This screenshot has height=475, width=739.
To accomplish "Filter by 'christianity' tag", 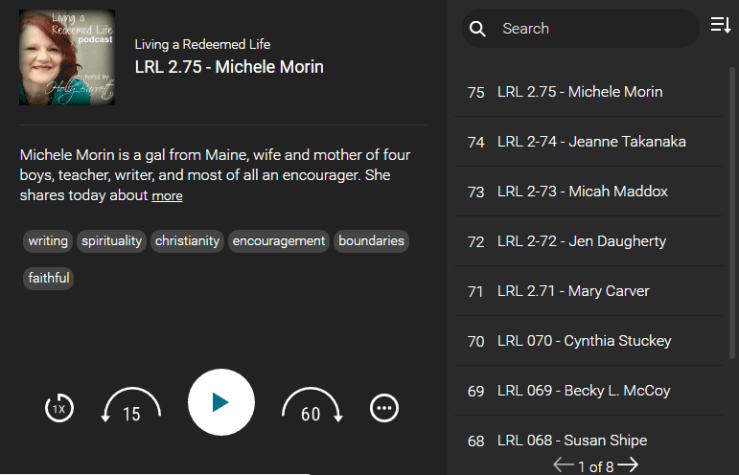I will [187, 241].
